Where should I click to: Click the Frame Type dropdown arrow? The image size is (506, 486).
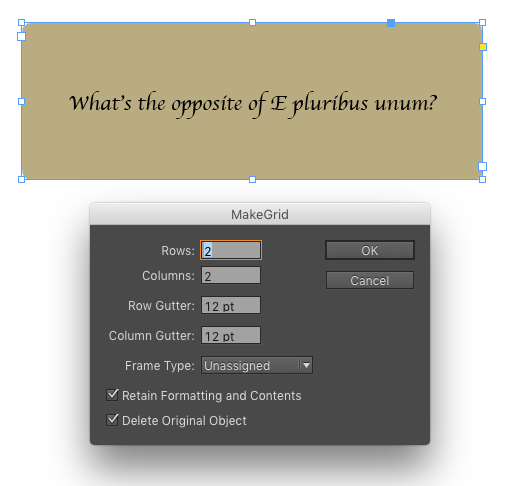[x=306, y=365]
